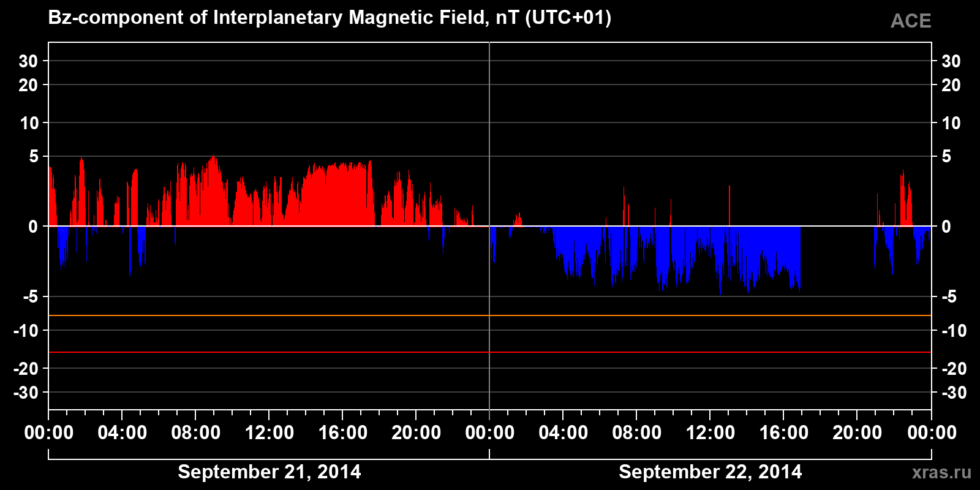Image resolution: width=980 pixels, height=490 pixels.
Task: Click "08:00" time label for September 21
Action: point(196,432)
